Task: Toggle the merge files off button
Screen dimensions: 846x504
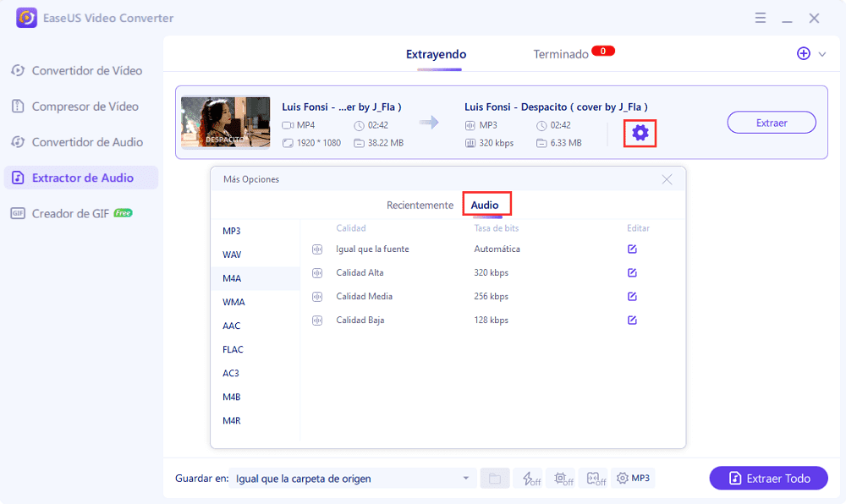Action: 595,478
